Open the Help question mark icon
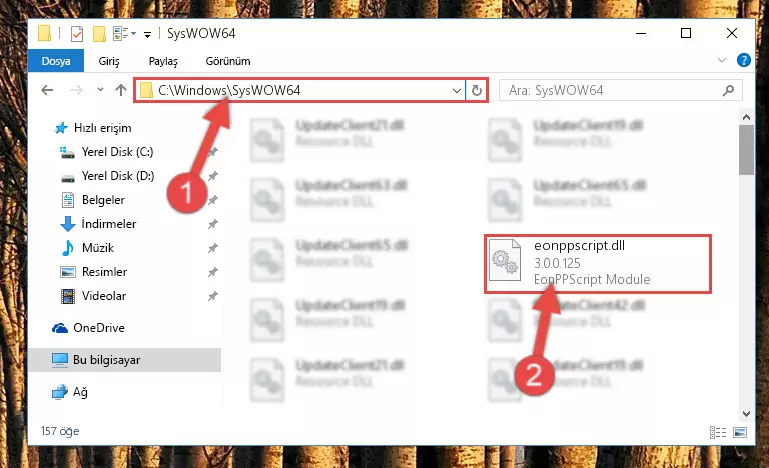 coord(743,60)
